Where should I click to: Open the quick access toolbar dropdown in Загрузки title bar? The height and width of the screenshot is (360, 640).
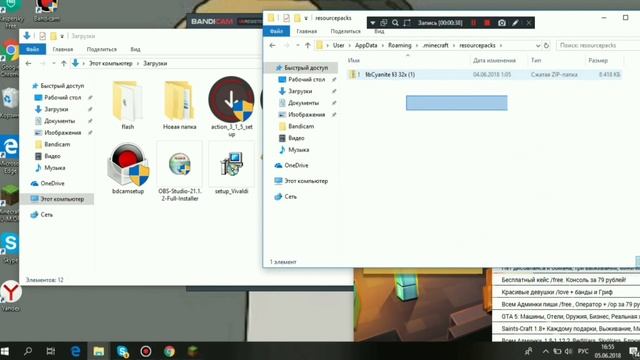[x=62, y=36]
